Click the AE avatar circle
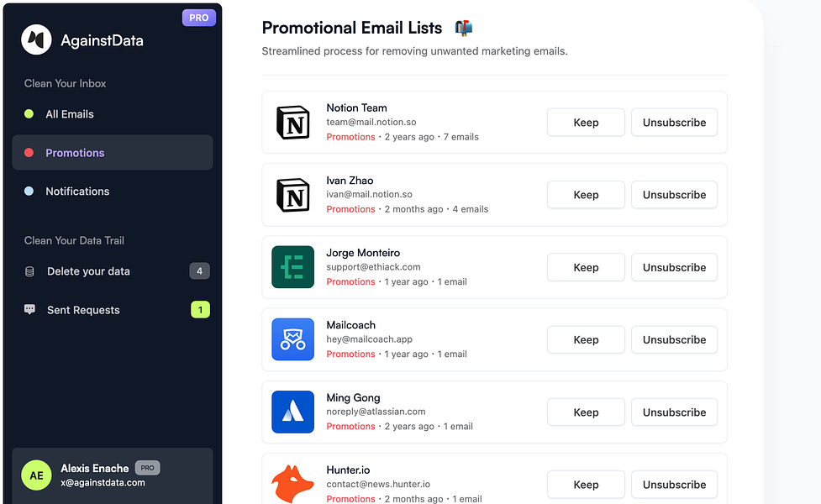The width and height of the screenshot is (821, 504). (36, 475)
